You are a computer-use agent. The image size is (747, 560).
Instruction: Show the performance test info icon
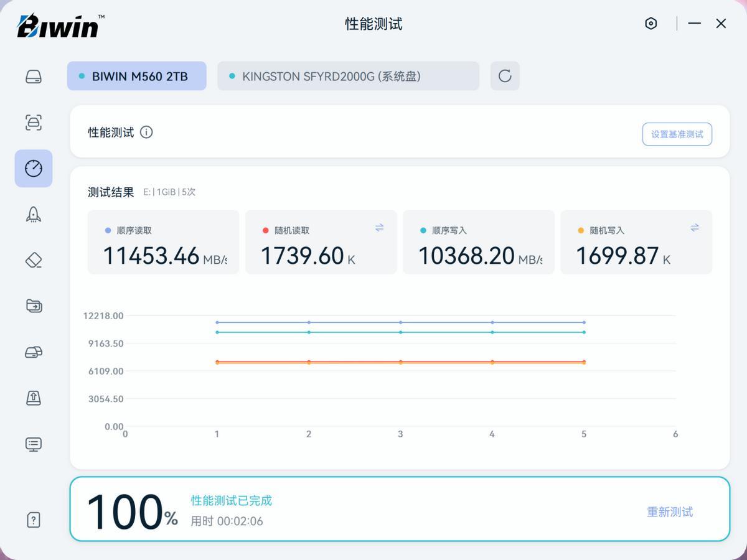click(x=146, y=132)
